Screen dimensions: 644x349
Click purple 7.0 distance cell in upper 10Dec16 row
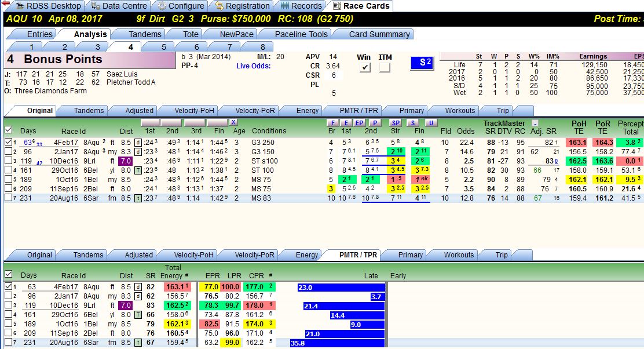pyautogui.click(x=125, y=161)
